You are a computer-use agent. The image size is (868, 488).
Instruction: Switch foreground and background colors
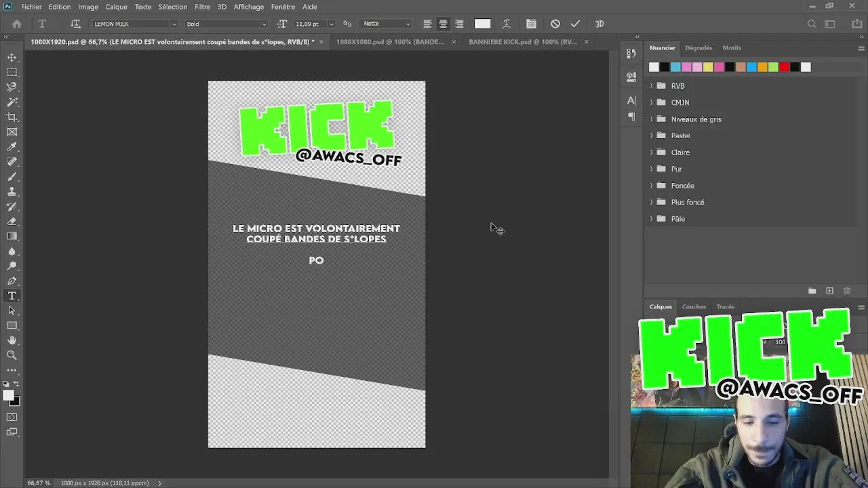pyautogui.click(x=16, y=384)
